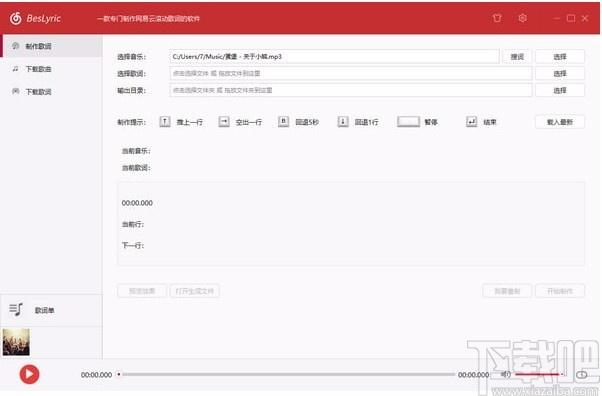Click the 载入最新 (load latest) button
The width and height of the screenshot is (602, 396).
(560, 122)
